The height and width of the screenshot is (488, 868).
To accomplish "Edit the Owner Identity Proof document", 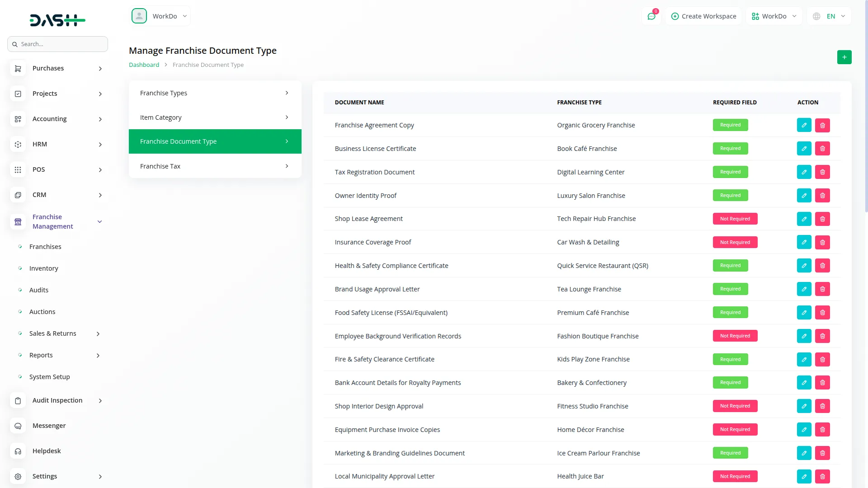I will pyautogui.click(x=804, y=196).
